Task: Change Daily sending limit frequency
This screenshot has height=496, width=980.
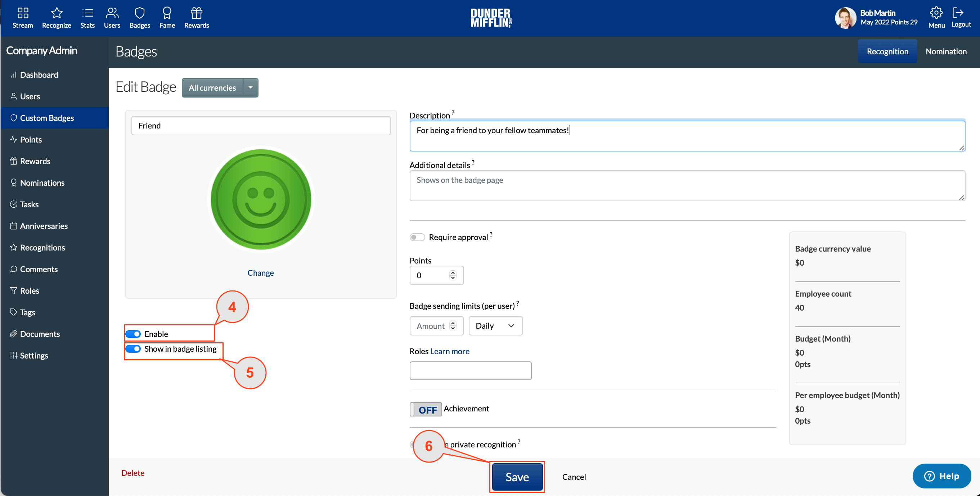Action: pyautogui.click(x=495, y=326)
